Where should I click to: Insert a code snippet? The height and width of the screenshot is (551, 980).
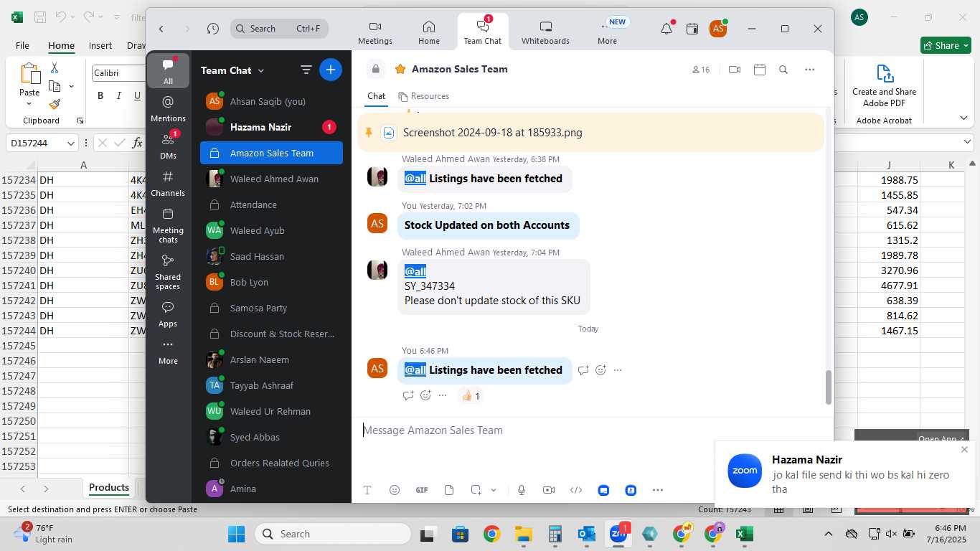(x=576, y=490)
